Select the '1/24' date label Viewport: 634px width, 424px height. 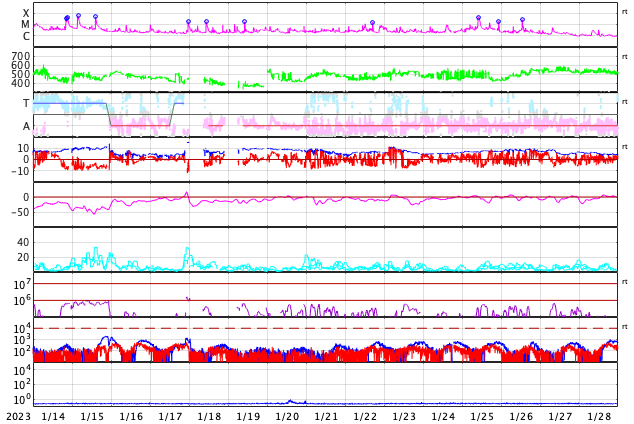point(443,416)
